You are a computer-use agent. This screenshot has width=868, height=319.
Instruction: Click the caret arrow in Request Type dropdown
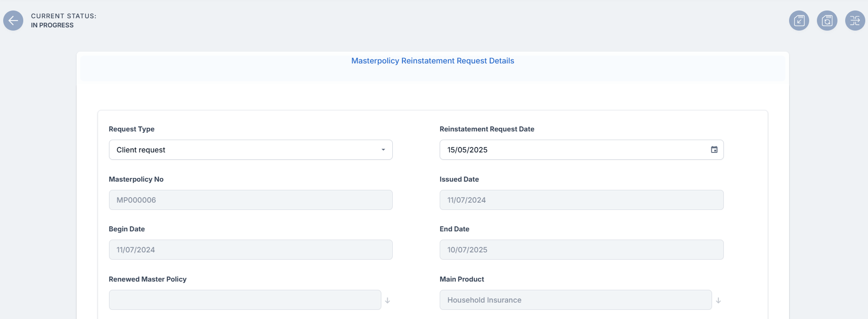383,150
